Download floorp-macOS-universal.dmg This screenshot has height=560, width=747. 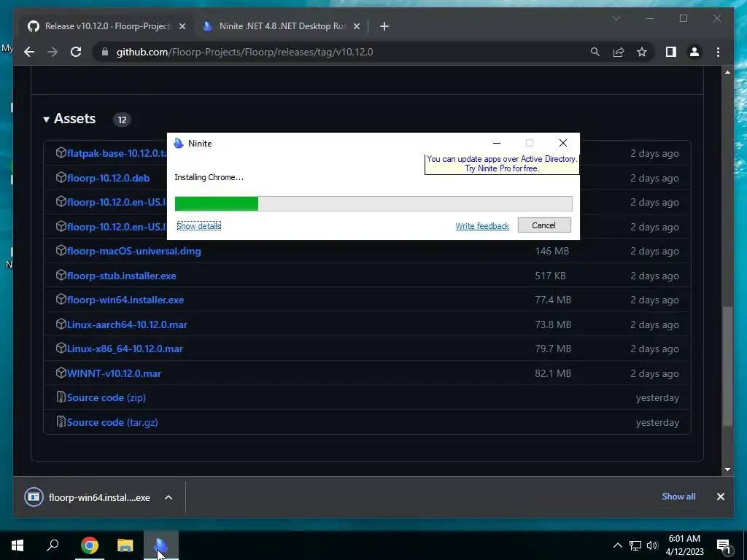[134, 251]
